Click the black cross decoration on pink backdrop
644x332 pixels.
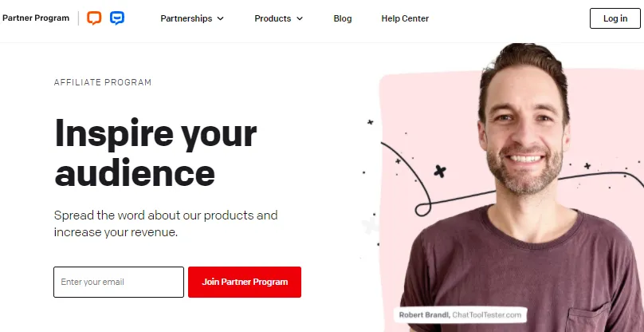(439, 171)
